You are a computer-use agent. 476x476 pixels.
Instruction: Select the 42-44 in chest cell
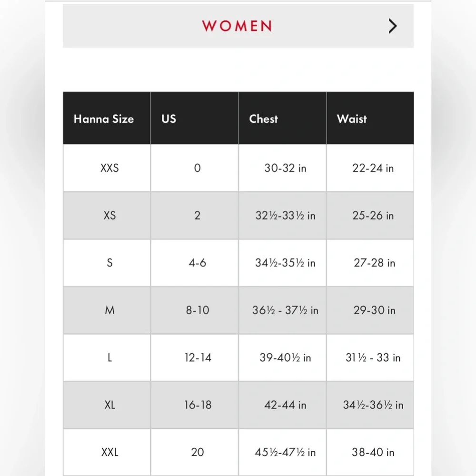(x=285, y=405)
